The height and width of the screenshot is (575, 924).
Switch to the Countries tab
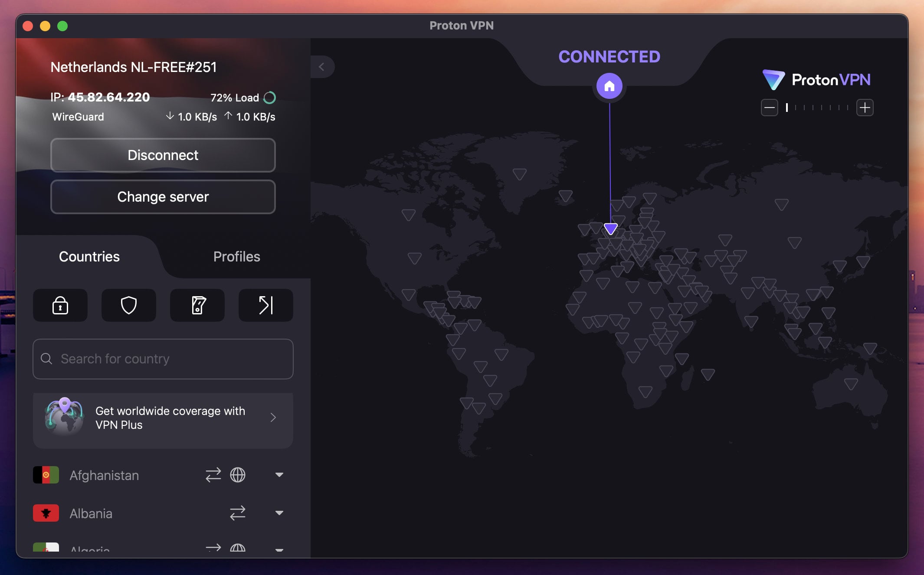(89, 257)
